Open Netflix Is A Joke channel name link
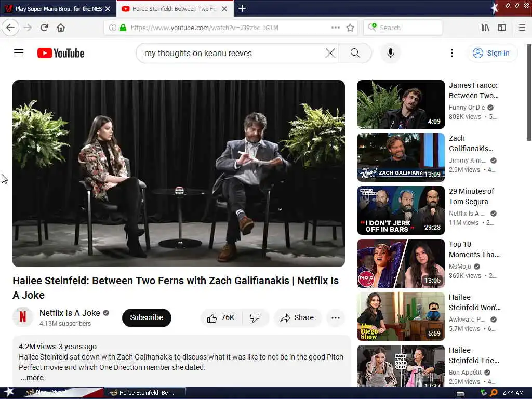Screen dimensions: 532x399 coord(70,313)
